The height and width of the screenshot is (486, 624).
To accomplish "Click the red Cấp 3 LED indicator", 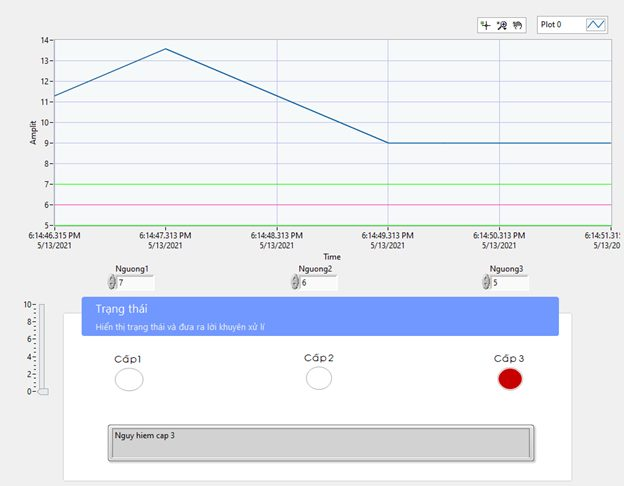I will tap(510, 379).
